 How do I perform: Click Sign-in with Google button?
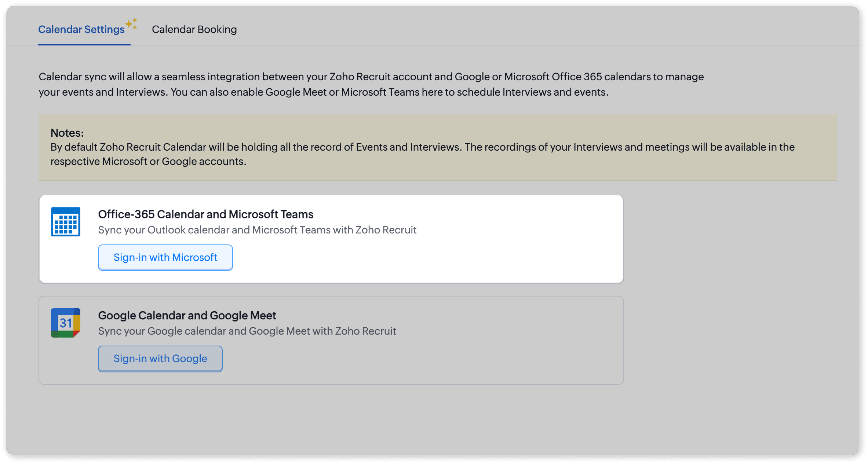(x=160, y=358)
